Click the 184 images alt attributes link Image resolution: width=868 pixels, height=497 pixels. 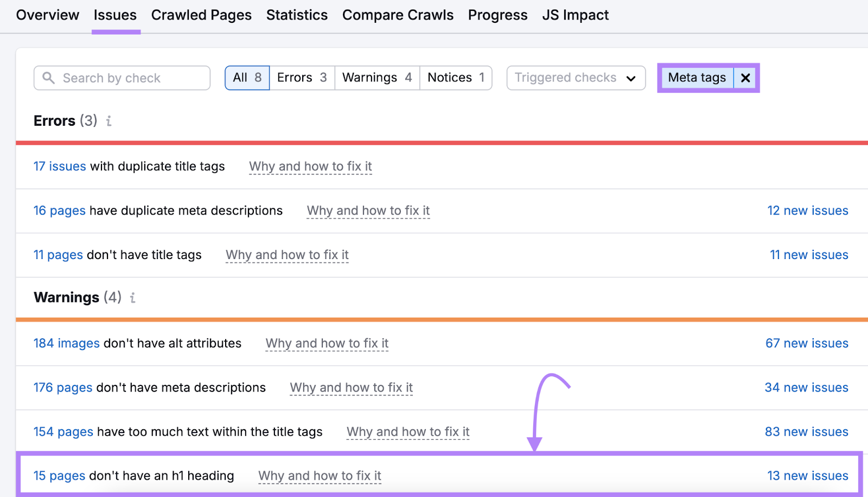pyautogui.click(x=66, y=343)
